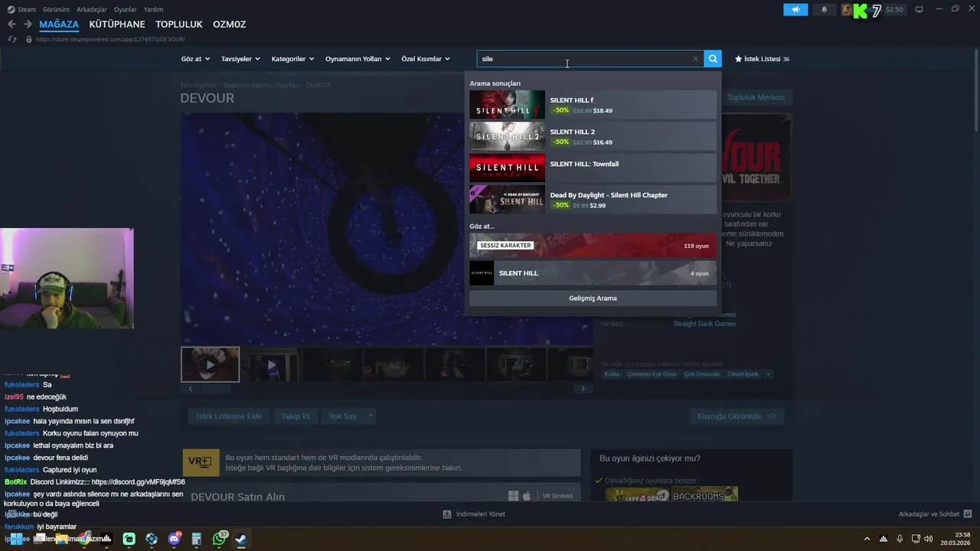Expand the Kategoriler dropdown
980x551 pixels.
tap(292, 59)
